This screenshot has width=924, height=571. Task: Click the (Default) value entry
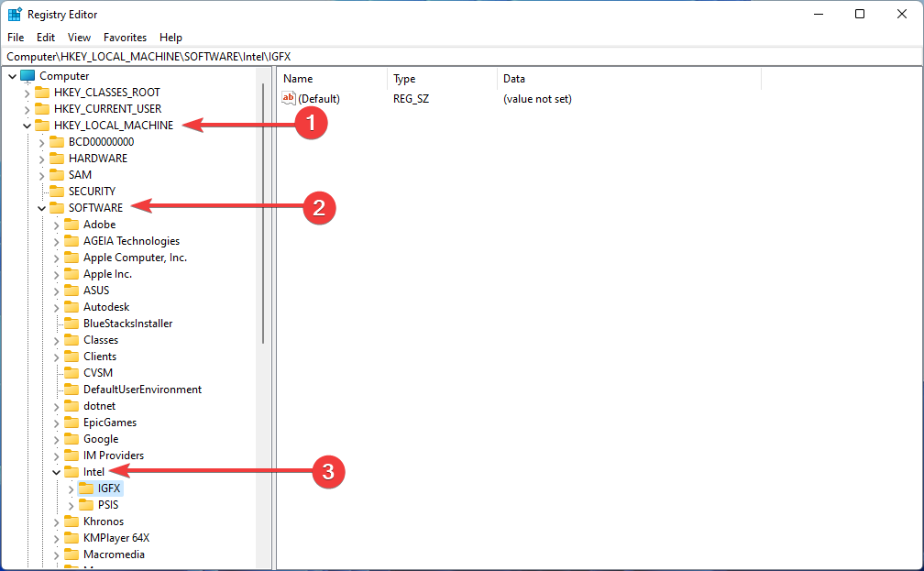321,98
